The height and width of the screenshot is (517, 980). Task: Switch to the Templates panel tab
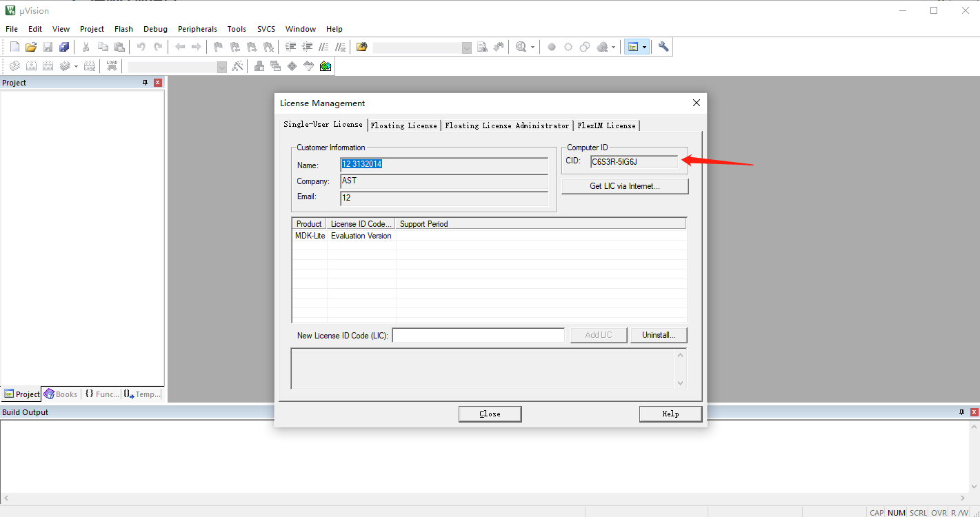tap(143, 394)
